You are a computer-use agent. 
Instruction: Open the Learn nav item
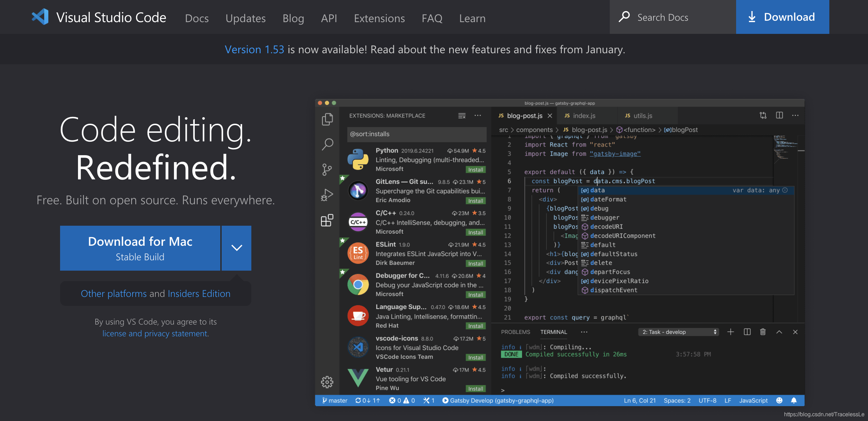(472, 18)
